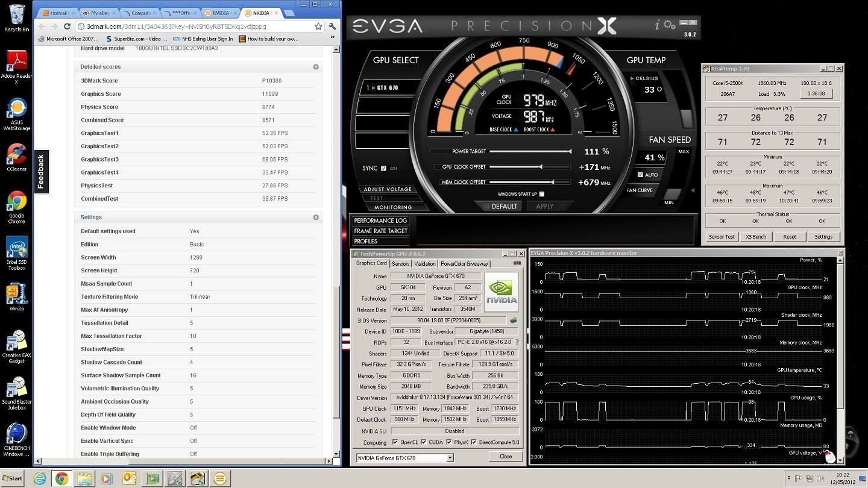Click Close button in GPU-Z

click(506, 457)
